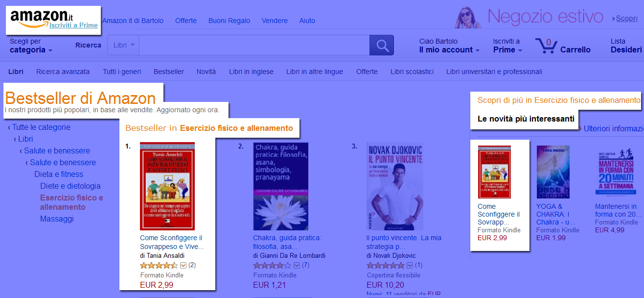
Task: Open (1) review link for Djokovic book
Action: click(x=418, y=265)
